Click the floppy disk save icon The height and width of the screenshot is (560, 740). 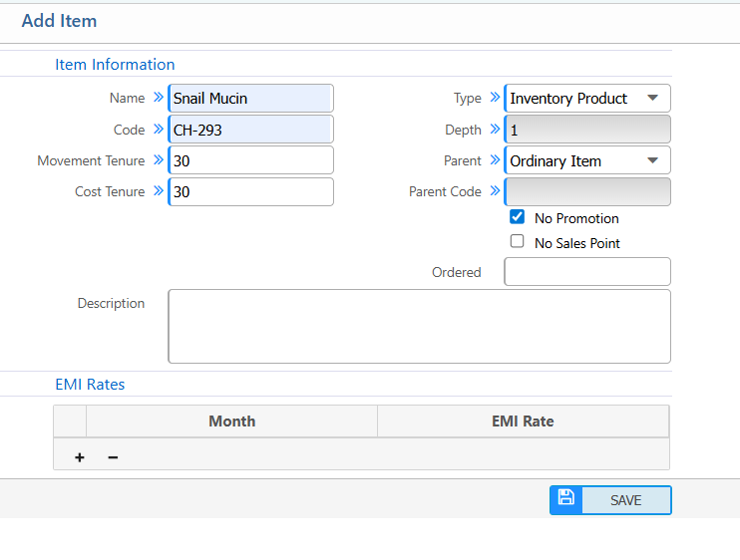point(565,498)
